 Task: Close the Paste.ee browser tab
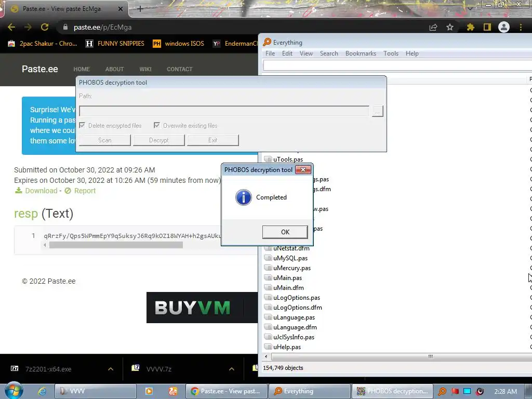(121, 9)
